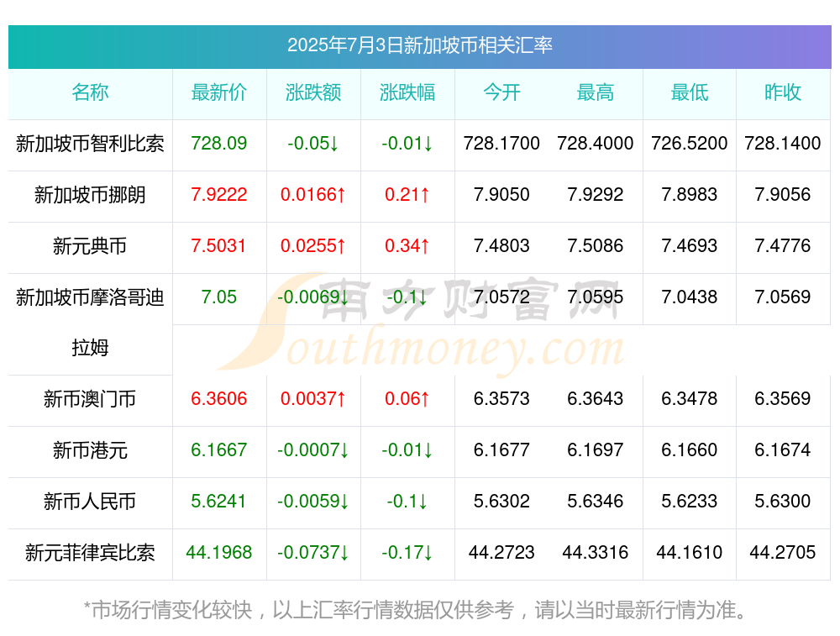Click the previous close 44.2705
Image resolution: width=840 pixels, height=636 pixels.
coord(783,553)
